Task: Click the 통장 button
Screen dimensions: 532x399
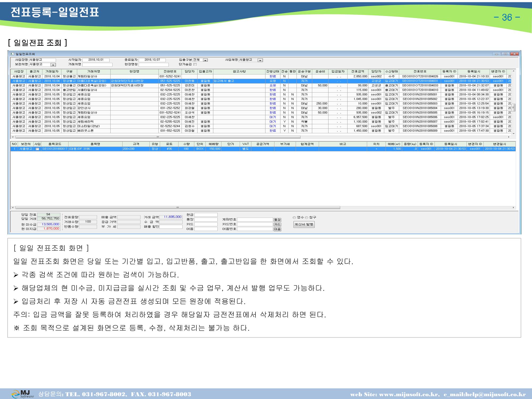Action: coord(277,220)
